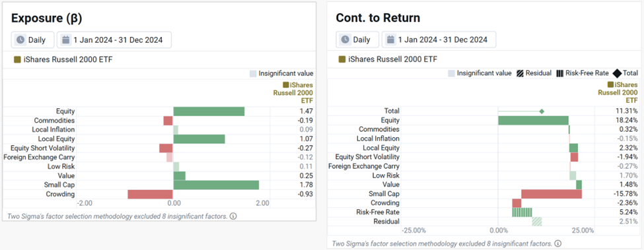Click info icon under Cont. to Return footnote
644x250 pixels.
[x=557, y=243]
